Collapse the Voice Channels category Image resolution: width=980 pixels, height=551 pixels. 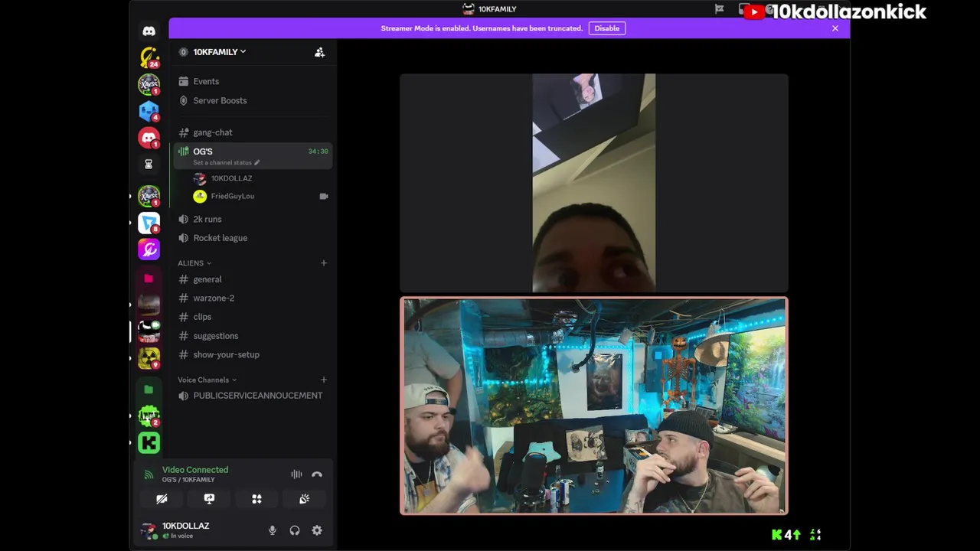pyautogui.click(x=207, y=380)
